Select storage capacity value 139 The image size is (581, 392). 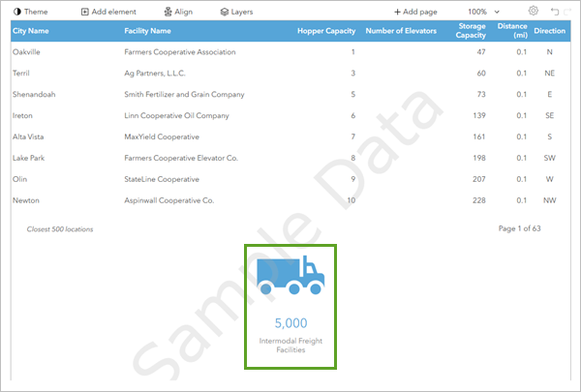pyautogui.click(x=479, y=115)
